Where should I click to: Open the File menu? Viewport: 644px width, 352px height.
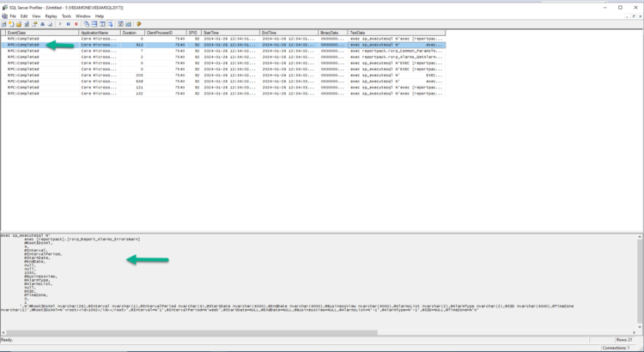(12, 15)
